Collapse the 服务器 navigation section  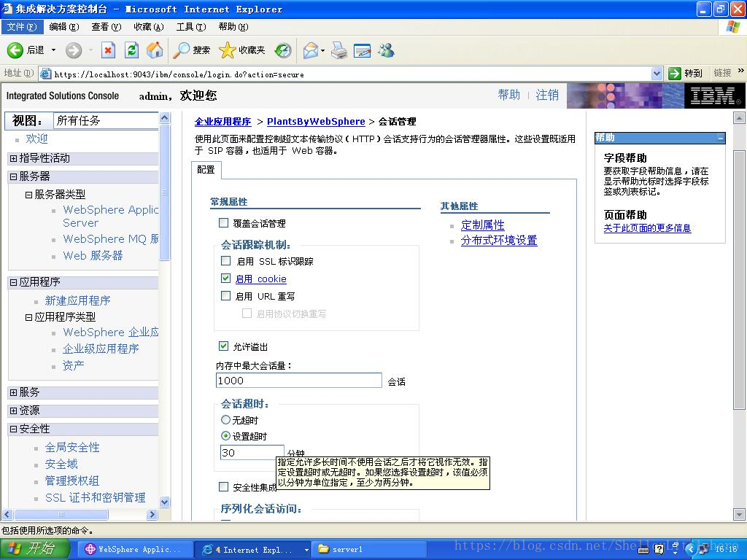pos(13,176)
